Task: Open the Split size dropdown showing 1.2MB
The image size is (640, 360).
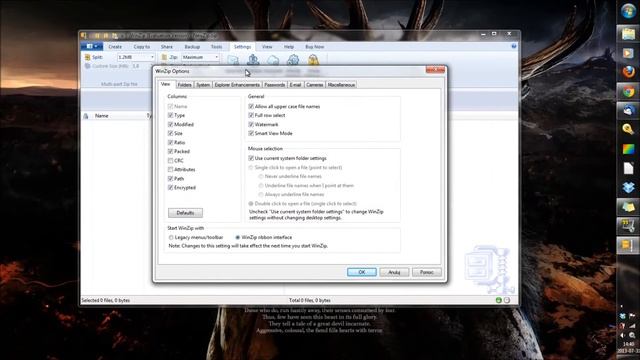Action: [136, 57]
